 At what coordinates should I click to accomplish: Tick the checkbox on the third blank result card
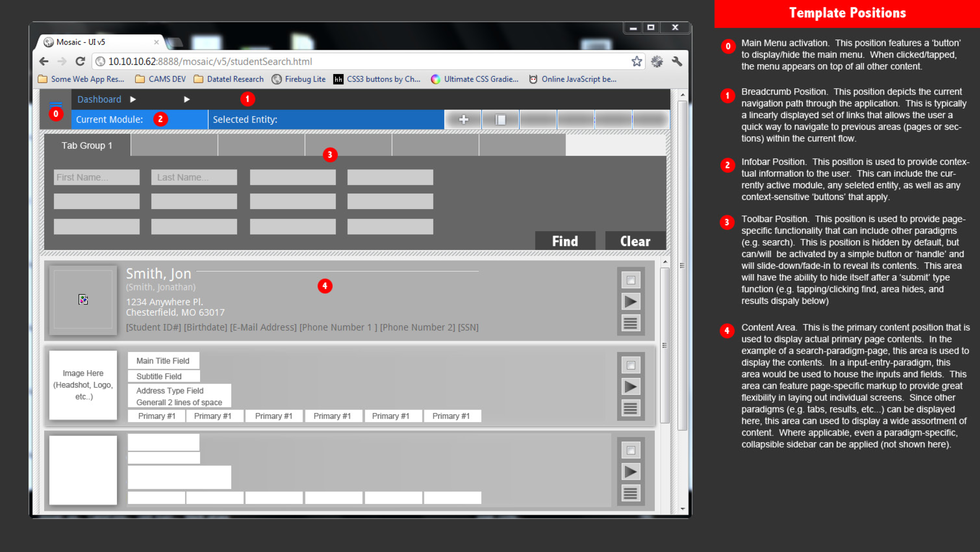(631, 450)
